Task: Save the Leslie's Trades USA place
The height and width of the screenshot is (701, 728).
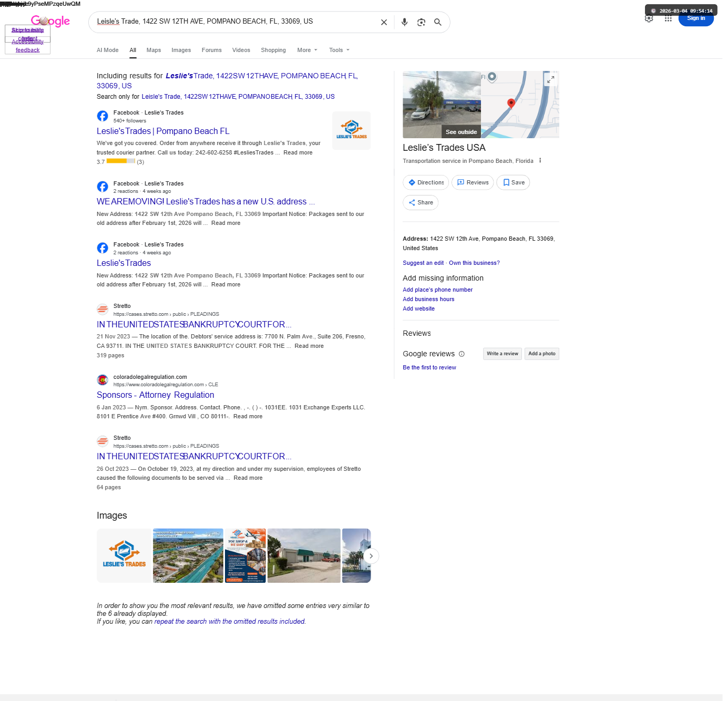Action: click(x=513, y=182)
